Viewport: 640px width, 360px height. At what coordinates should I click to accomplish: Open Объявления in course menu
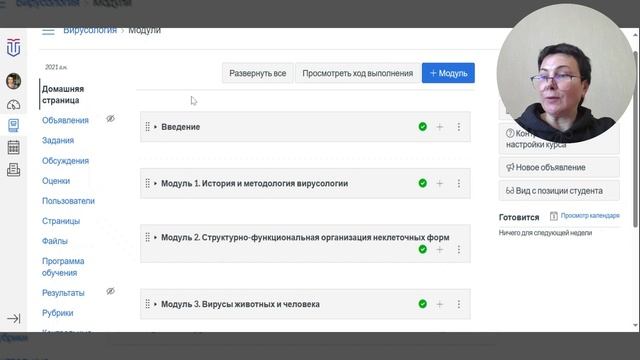[x=65, y=120]
